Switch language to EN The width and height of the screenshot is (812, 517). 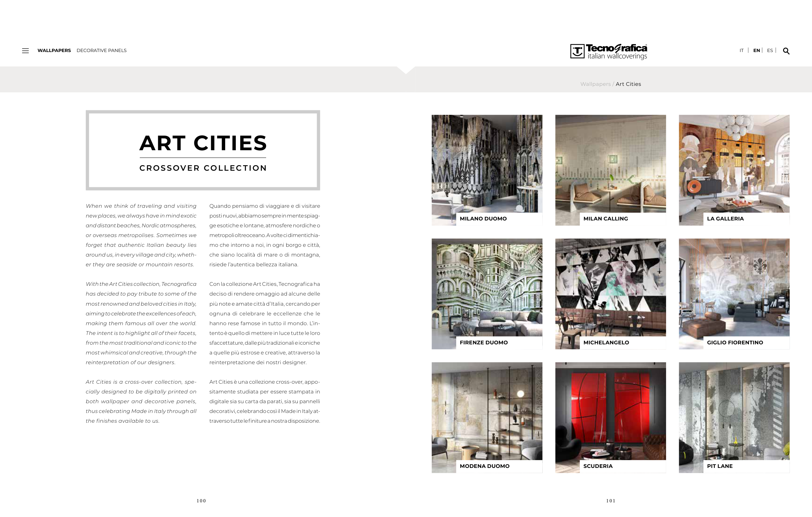tap(756, 50)
